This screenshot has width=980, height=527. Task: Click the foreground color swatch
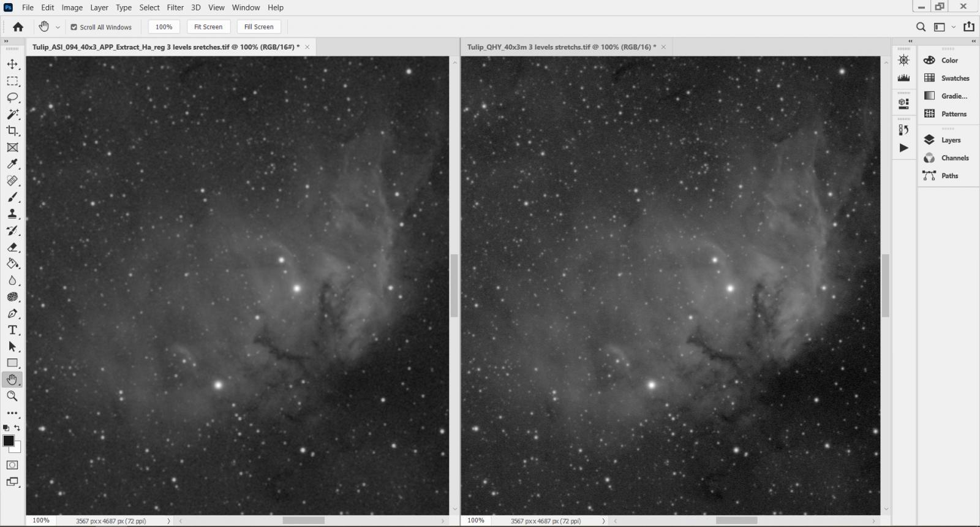[x=9, y=441]
